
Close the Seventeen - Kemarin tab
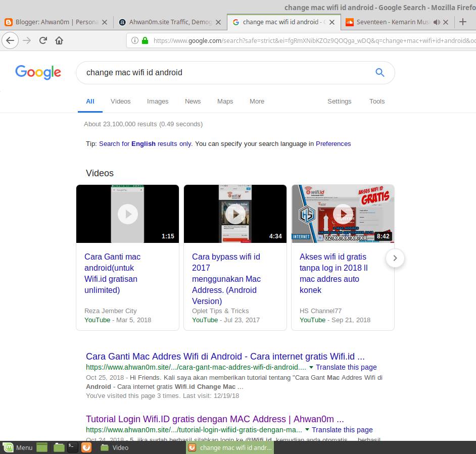coord(446,22)
